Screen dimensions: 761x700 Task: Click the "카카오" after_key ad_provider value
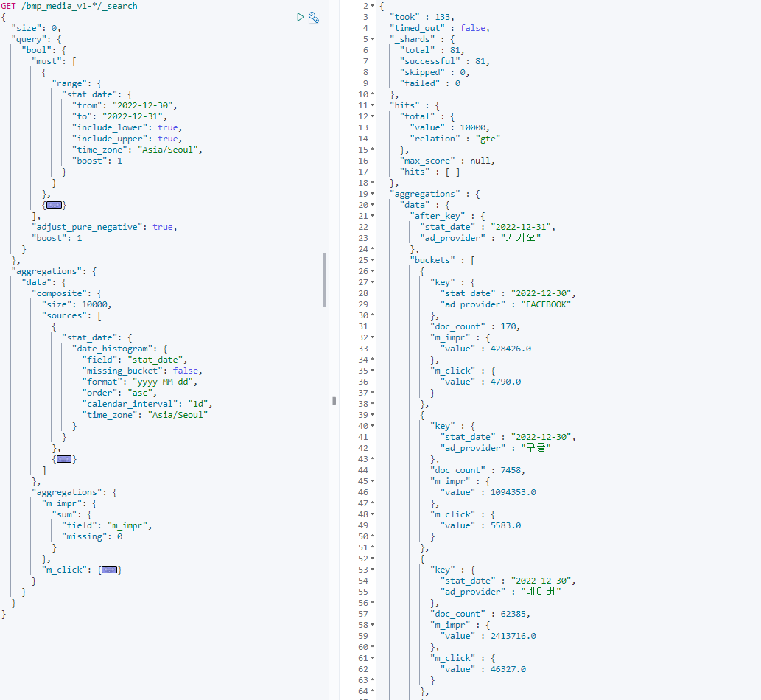click(x=521, y=238)
